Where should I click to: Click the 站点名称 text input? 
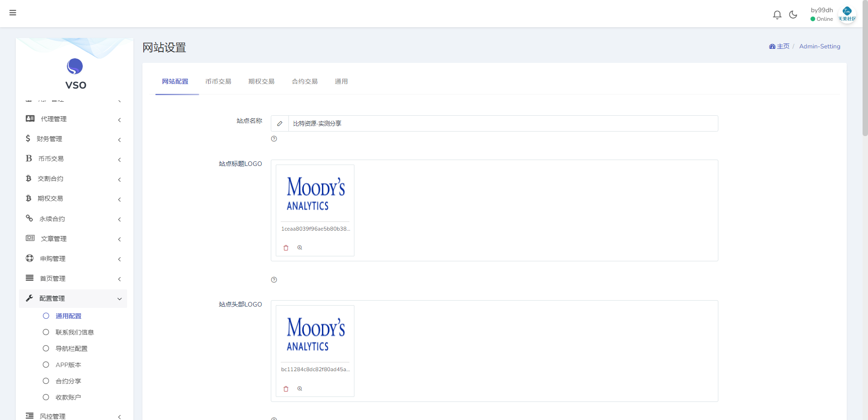503,123
